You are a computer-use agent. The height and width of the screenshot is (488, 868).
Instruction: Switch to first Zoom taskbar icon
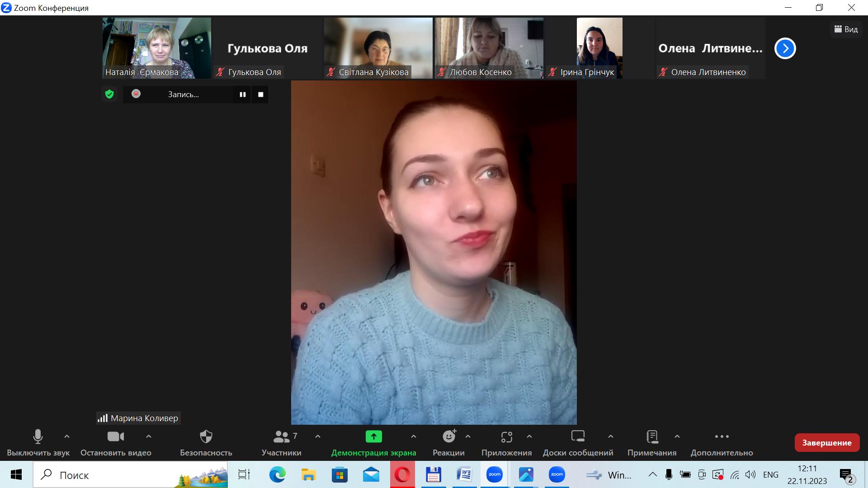(x=495, y=474)
